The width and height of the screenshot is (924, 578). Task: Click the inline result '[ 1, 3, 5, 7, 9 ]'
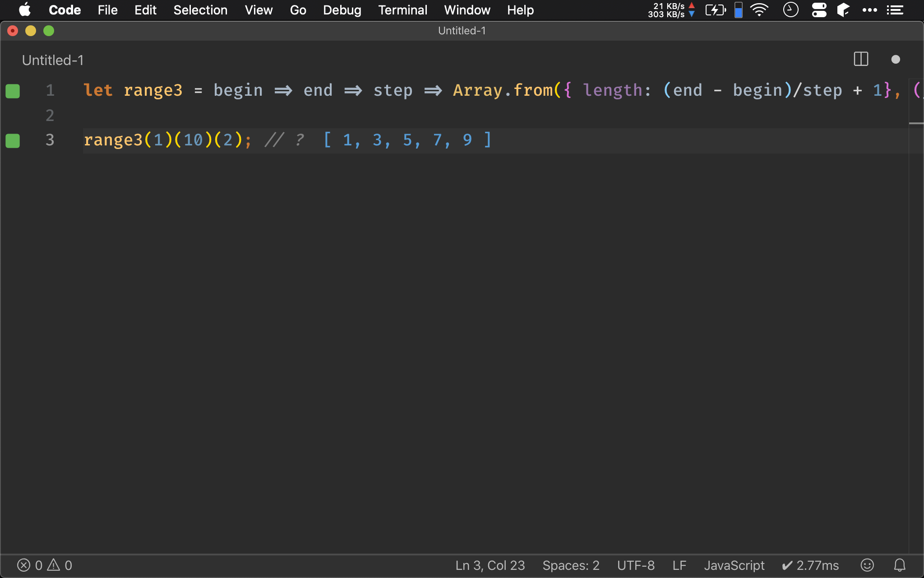coord(407,140)
